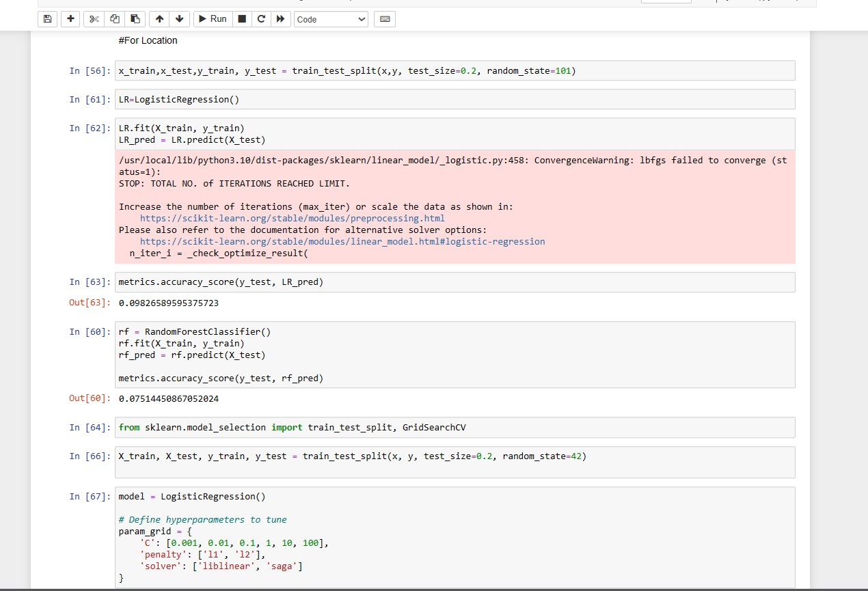Restart kernel and rerun all with fast-forward icon

[x=280, y=19]
